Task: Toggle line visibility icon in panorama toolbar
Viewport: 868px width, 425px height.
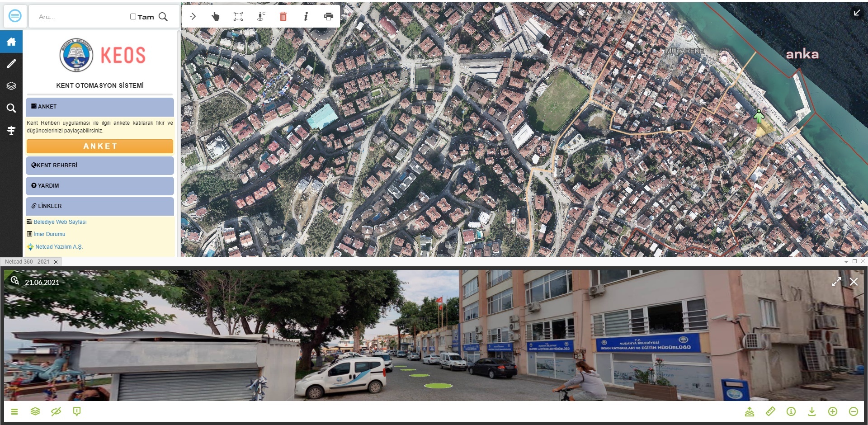Action: pos(56,412)
